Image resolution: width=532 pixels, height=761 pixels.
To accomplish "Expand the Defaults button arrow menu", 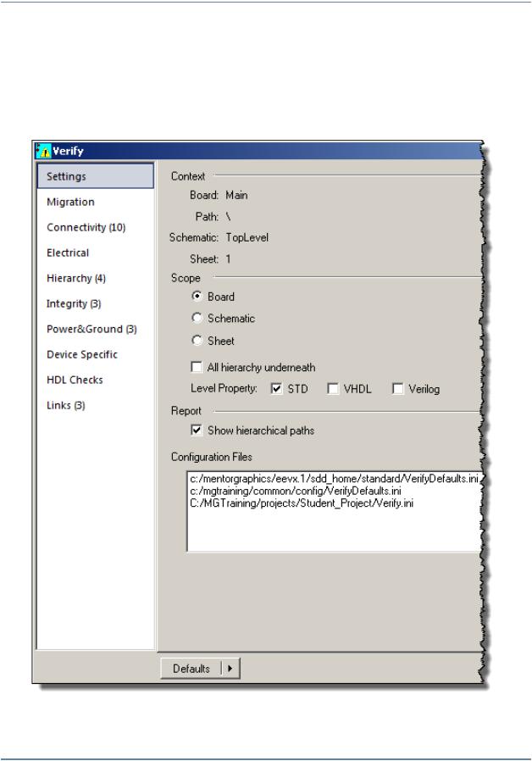I will point(230,669).
